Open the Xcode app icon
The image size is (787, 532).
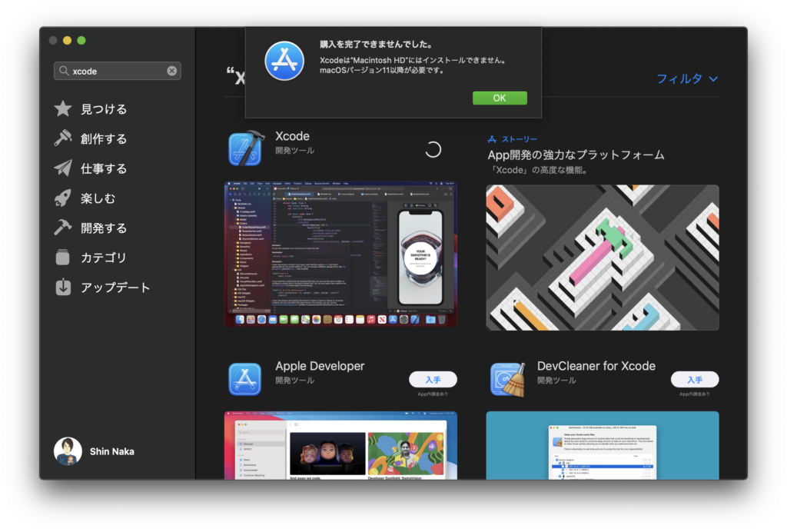coord(246,148)
